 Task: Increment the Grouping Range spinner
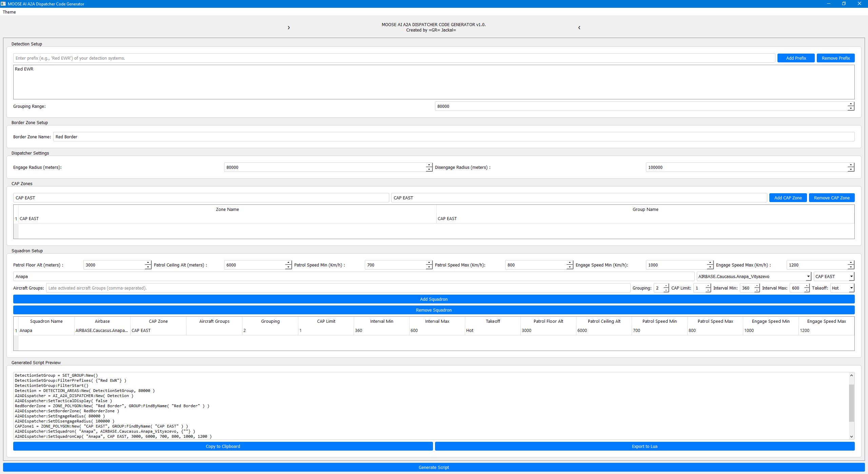tap(851, 104)
